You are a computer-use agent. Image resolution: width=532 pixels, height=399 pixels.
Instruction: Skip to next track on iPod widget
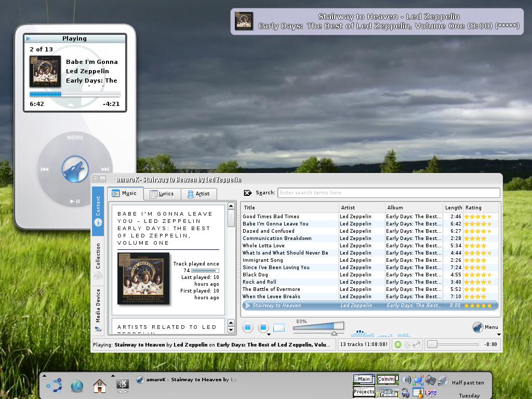click(105, 169)
